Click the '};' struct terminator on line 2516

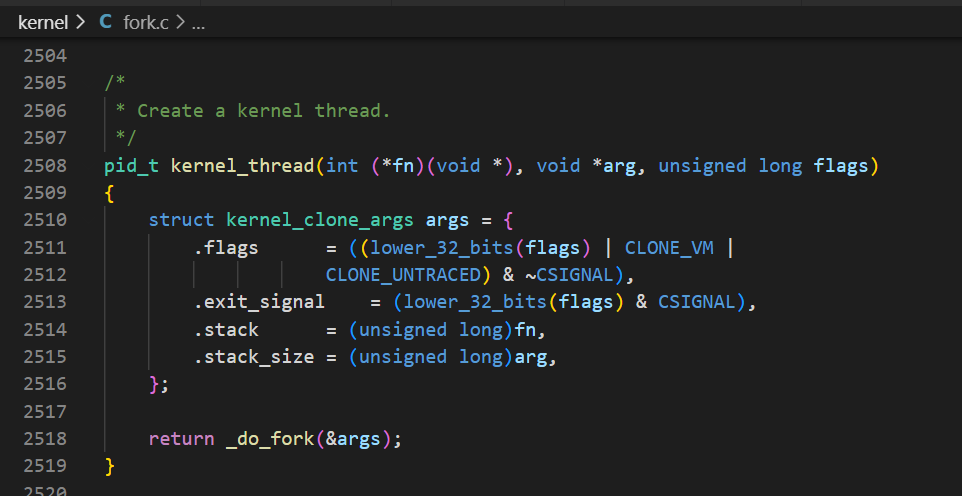[x=159, y=385]
